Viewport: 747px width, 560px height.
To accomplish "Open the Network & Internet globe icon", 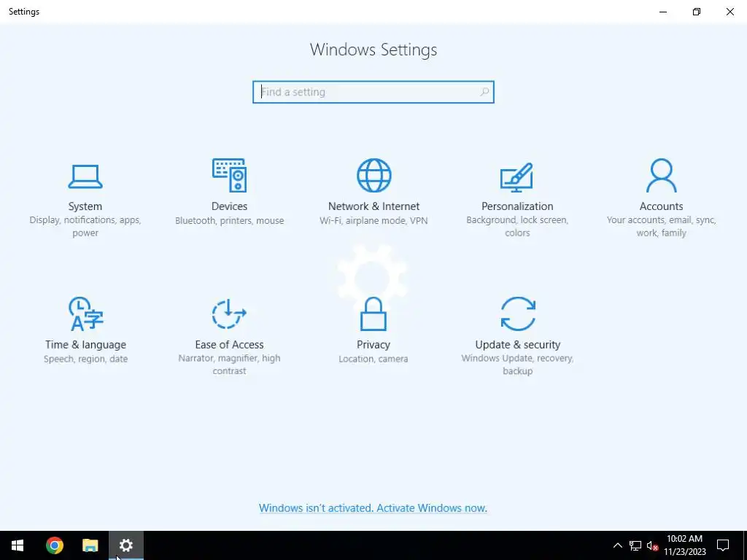I will click(374, 175).
